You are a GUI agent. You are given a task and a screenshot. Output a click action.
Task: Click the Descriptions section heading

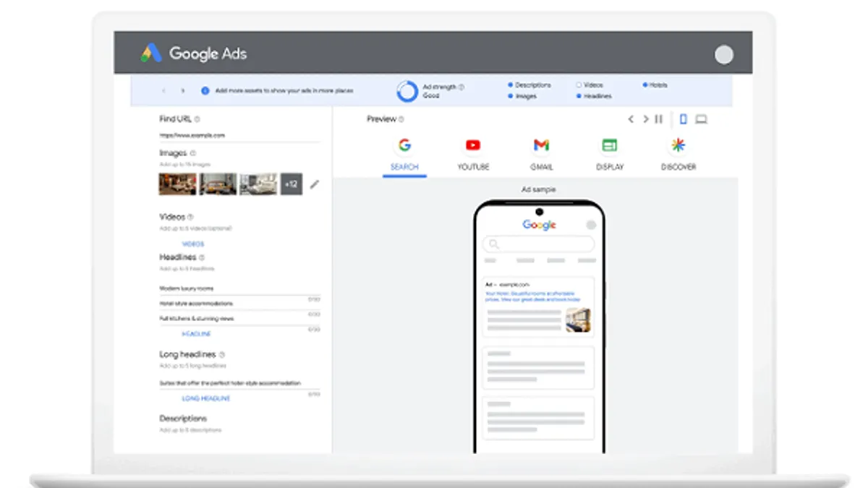coord(183,419)
